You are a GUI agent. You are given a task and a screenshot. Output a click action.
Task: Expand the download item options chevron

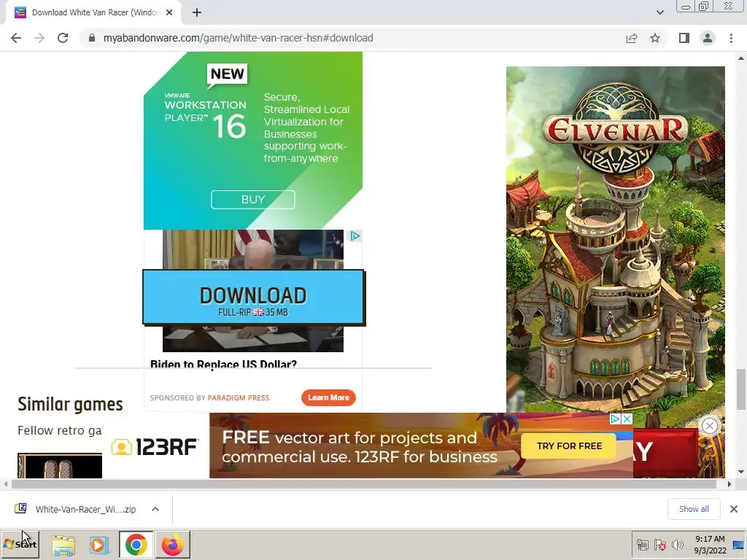click(155, 509)
